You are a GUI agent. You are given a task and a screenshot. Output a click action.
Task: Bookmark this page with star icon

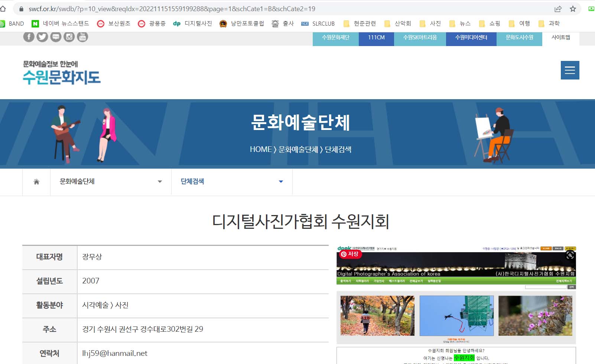pos(573,9)
